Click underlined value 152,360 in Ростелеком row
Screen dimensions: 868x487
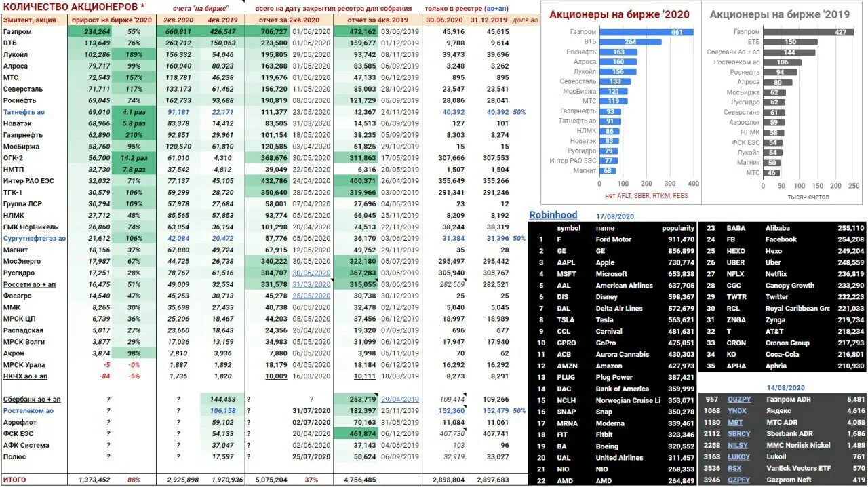(452, 411)
